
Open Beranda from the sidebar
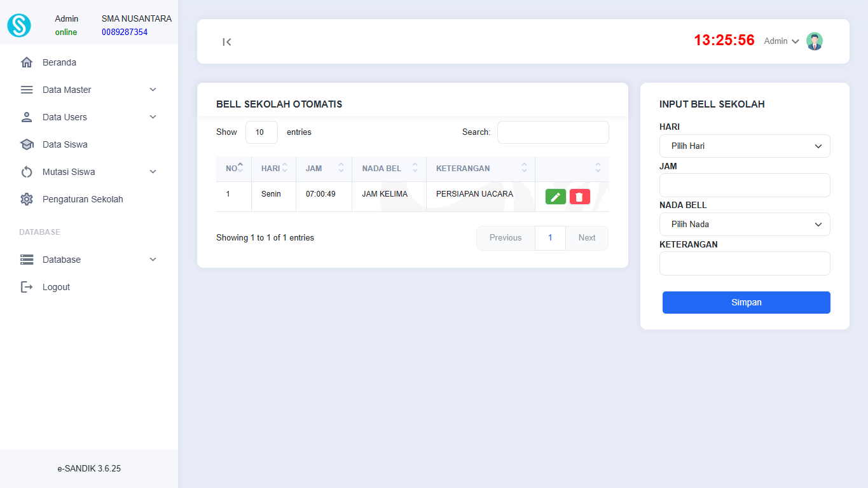pyautogui.click(x=59, y=62)
